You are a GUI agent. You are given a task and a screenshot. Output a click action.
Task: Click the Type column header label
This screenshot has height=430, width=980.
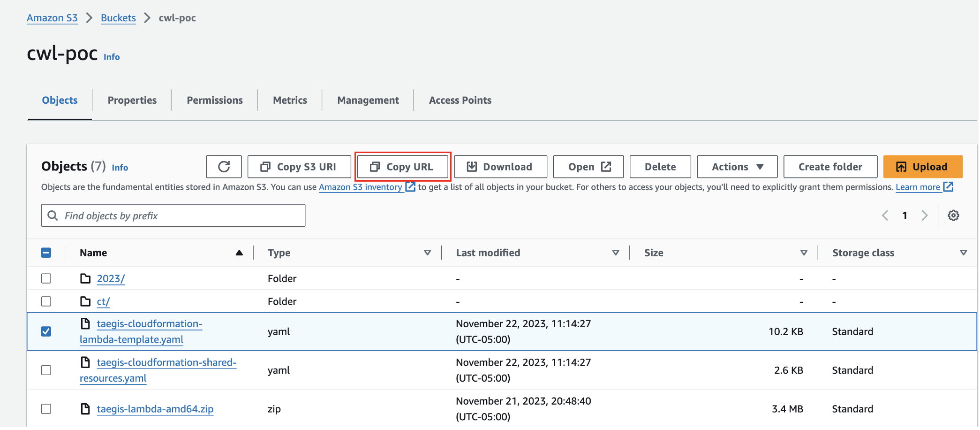point(279,253)
